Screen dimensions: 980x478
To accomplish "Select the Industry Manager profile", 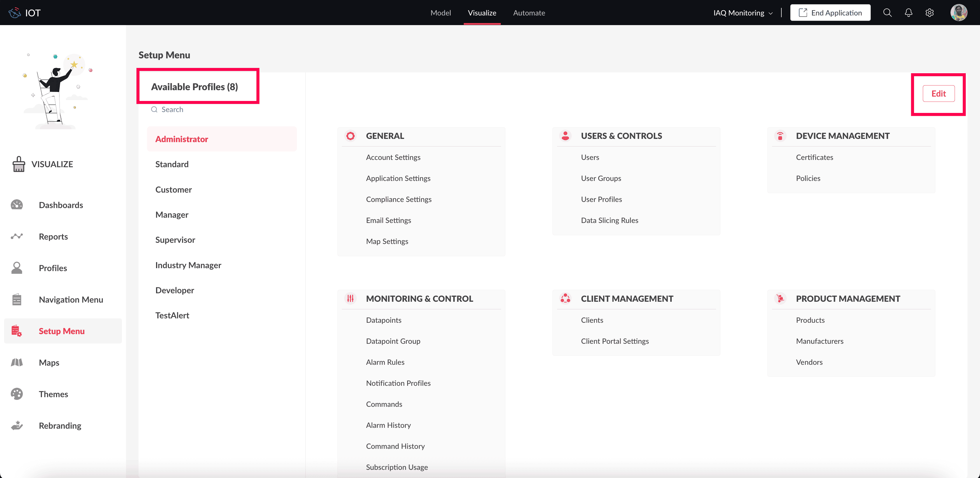I will [188, 265].
